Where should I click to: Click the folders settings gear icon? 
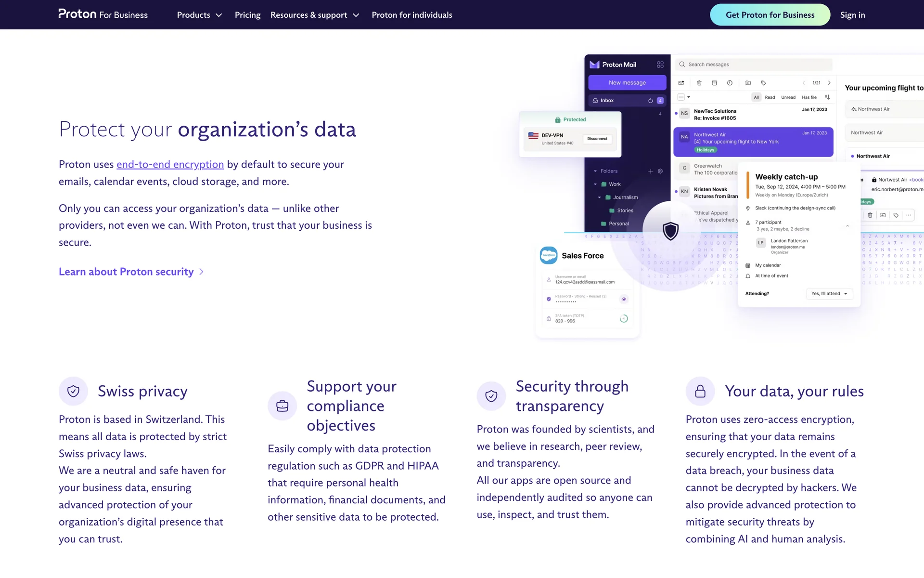click(660, 171)
